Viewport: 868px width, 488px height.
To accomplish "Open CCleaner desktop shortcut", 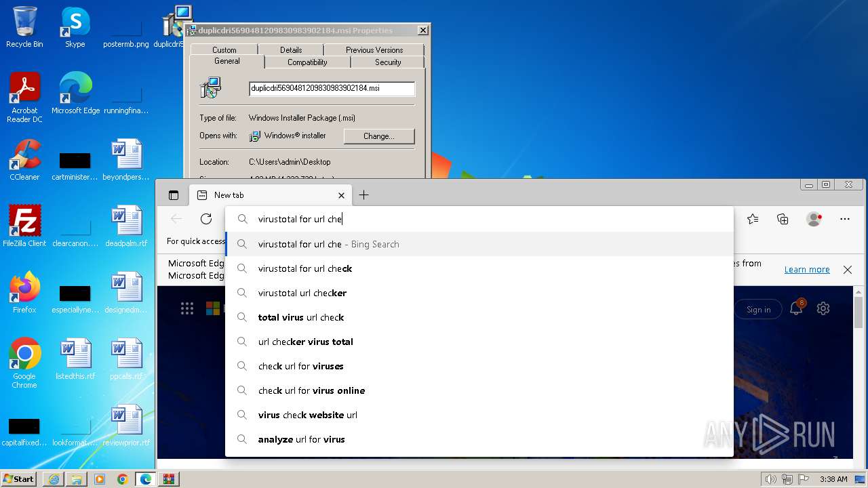I will pyautogui.click(x=24, y=160).
